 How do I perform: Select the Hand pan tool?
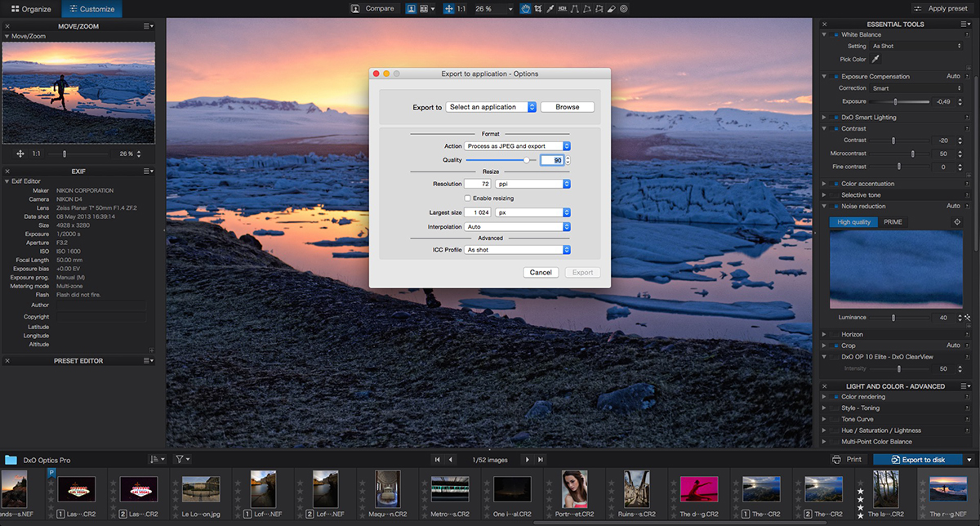tap(526, 8)
